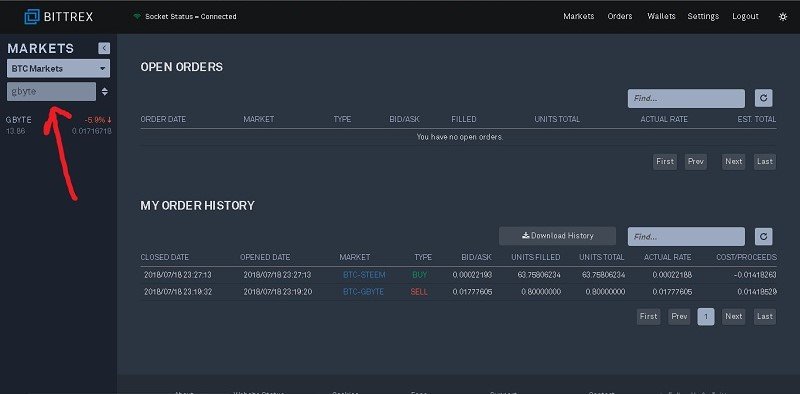Image resolution: width=800 pixels, height=394 pixels.
Task: Click the SELL type cell
Action: [x=419, y=292]
